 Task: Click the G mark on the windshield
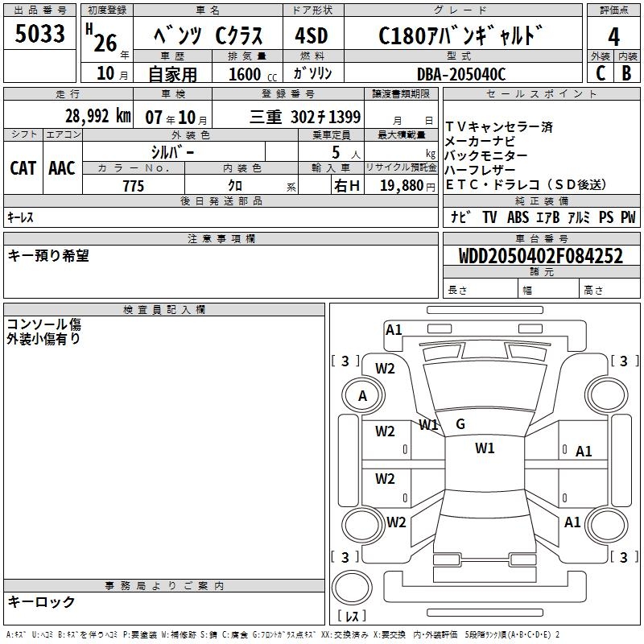(460, 424)
